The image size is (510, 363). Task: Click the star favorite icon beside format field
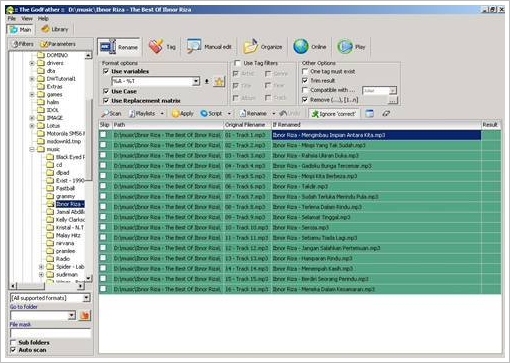219,82
